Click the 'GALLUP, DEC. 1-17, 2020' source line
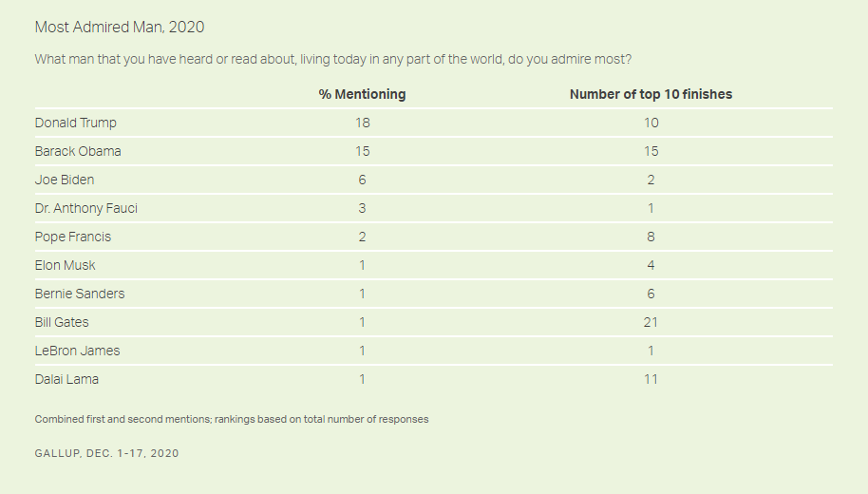 click(107, 453)
